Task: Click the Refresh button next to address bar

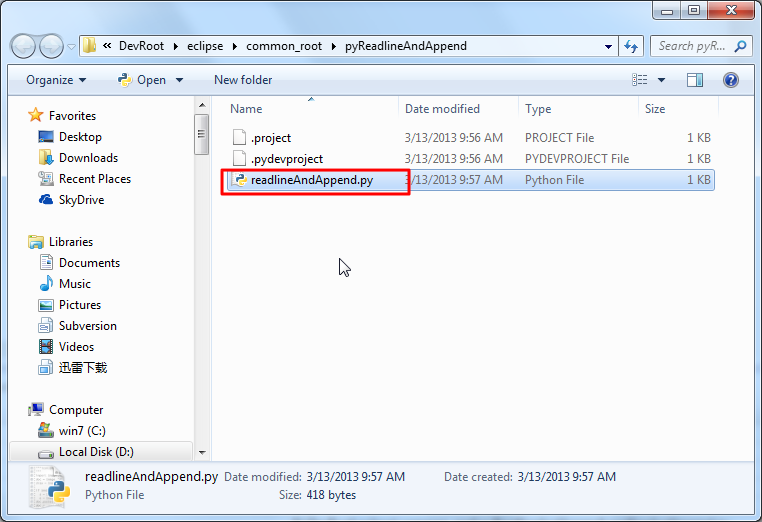Action: [631, 46]
